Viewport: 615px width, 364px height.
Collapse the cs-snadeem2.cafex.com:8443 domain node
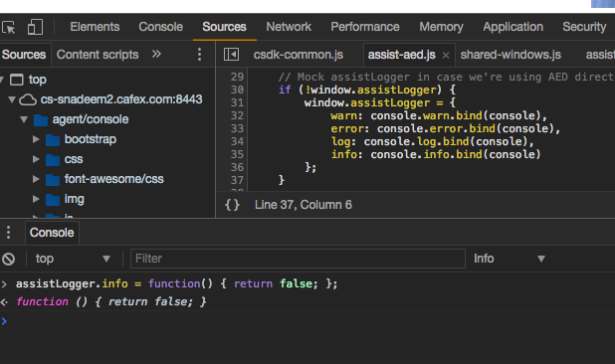point(12,99)
